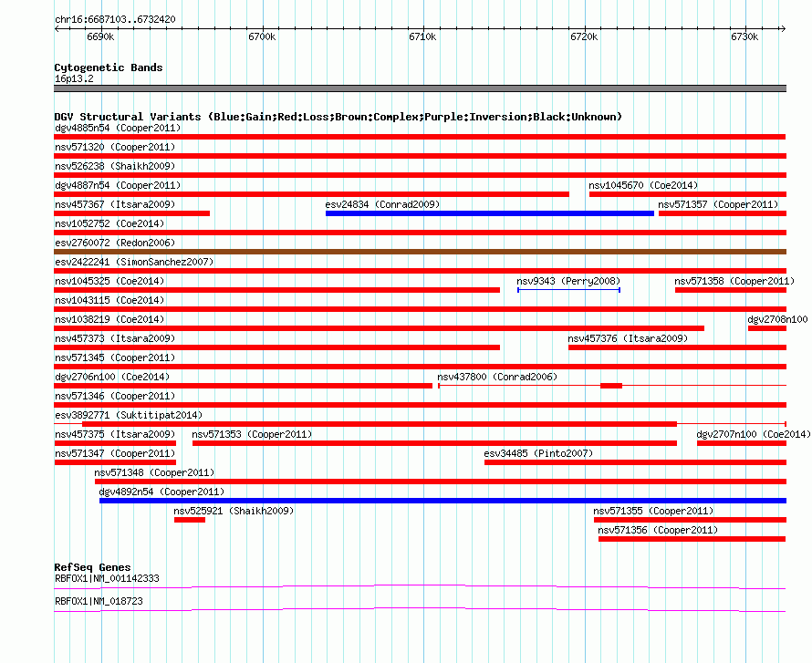Select esv3892771 (Suktitipat2014) label
This screenshot has height=663, width=812.
pyautogui.click(x=129, y=415)
